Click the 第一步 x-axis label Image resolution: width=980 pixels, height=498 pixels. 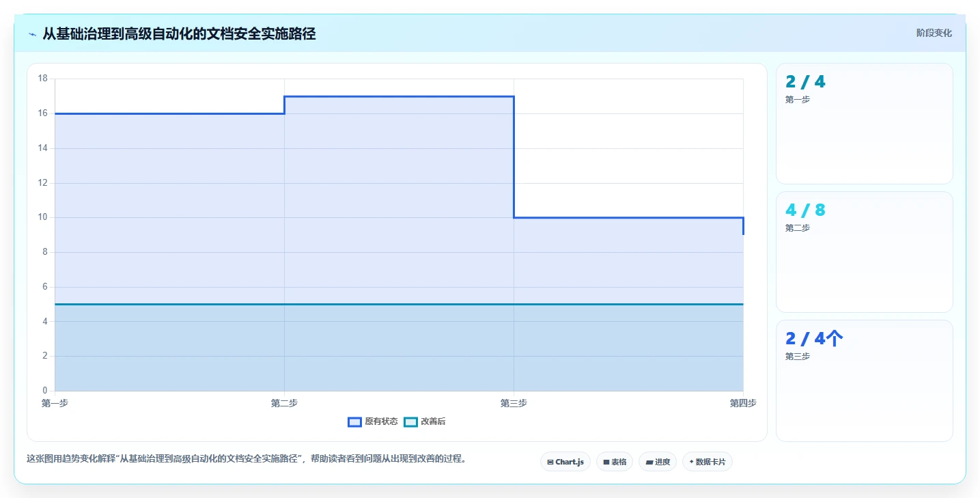[x=55, y=403]
